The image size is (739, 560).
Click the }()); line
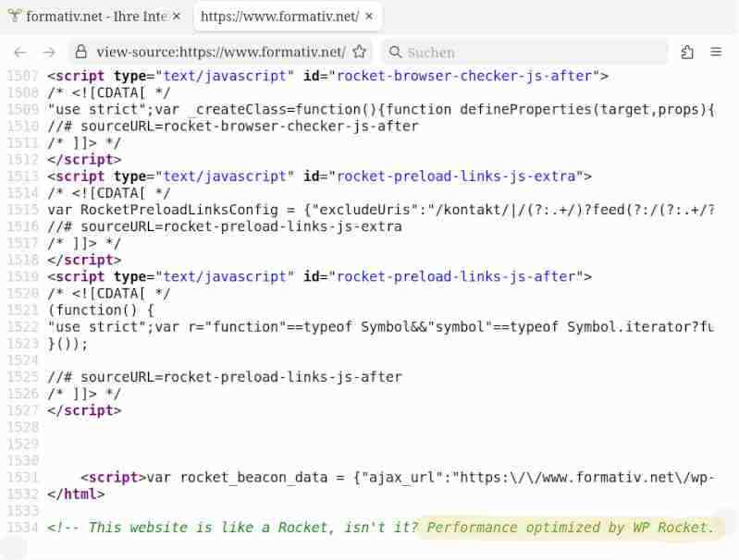pos(68,344)
